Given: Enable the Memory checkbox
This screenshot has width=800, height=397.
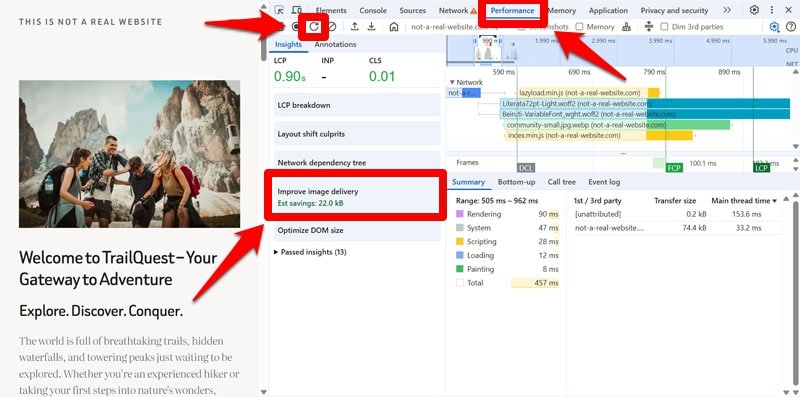Looking at the screenshot, I should [x=579, y=27].
